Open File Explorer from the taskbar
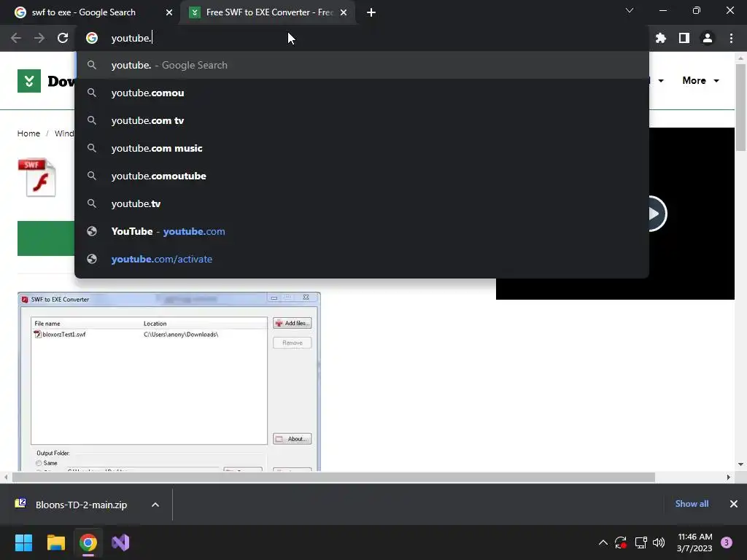Viewport: 747px width, 560px height. [x=55, y=542]
